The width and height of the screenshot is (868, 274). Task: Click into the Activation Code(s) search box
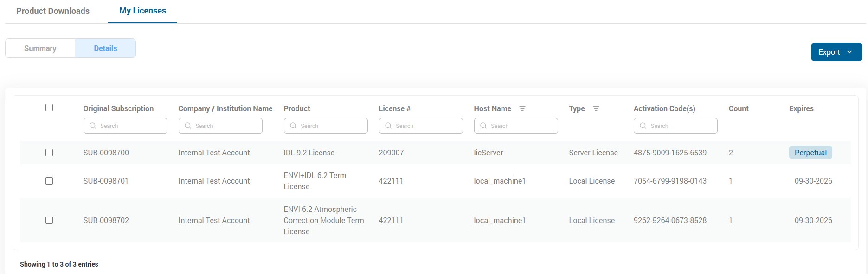681,126
